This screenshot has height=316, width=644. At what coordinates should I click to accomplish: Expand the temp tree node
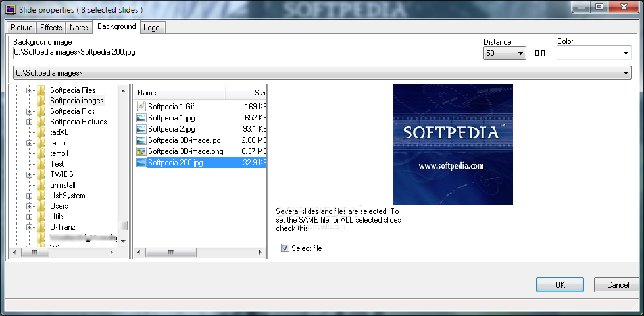29,143
